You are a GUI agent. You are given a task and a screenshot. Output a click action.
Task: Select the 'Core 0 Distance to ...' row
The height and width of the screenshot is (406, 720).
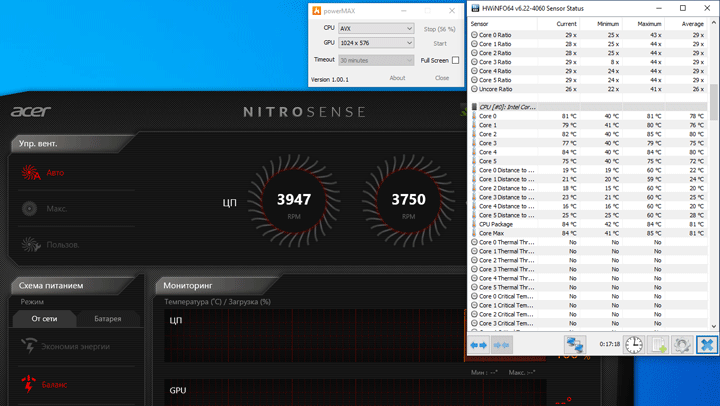pyautogui.click(x=588, y=170)
